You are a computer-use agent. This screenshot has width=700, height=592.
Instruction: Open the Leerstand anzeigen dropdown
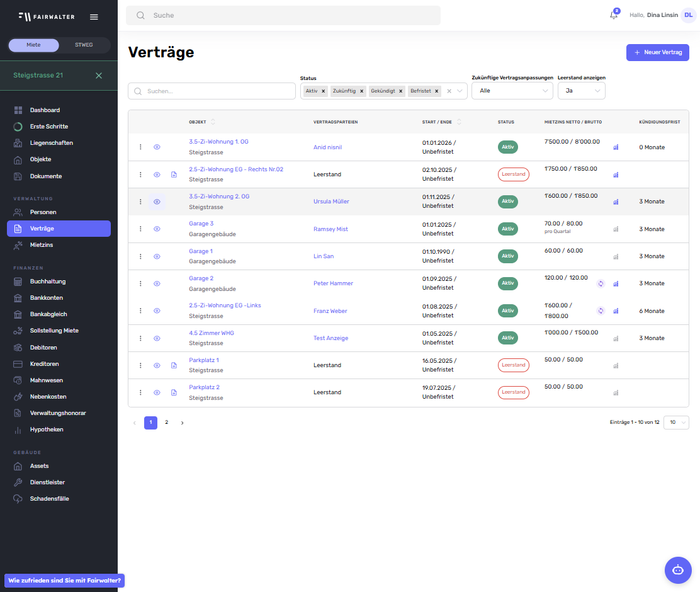pos(581,91)
